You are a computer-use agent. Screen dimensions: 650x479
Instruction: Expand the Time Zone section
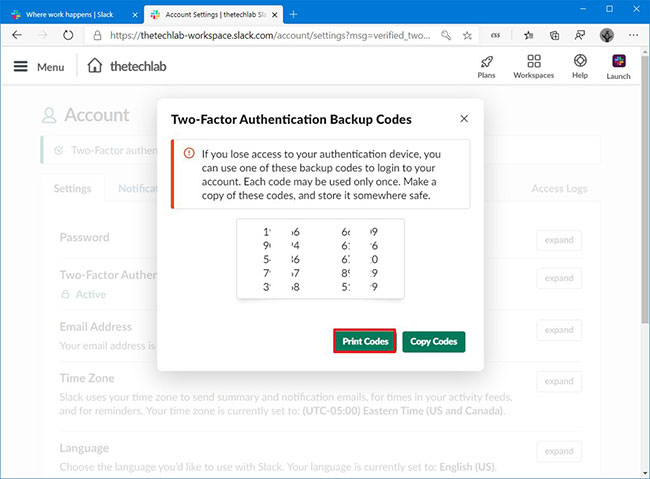pyautogui.click(x=559, y=382)
